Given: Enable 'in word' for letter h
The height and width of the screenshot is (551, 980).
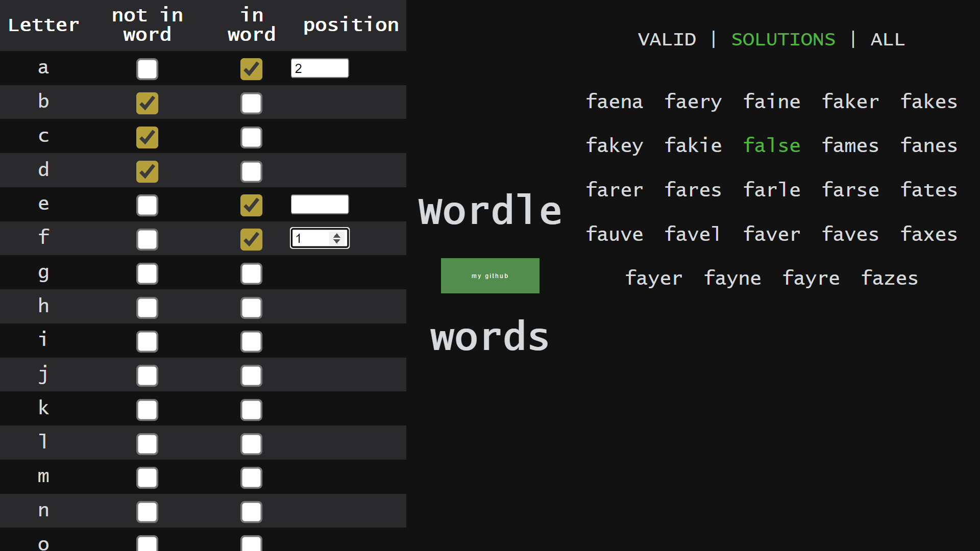Looking at the screenshot, I should pyautogui.click(x=251, y=308).
